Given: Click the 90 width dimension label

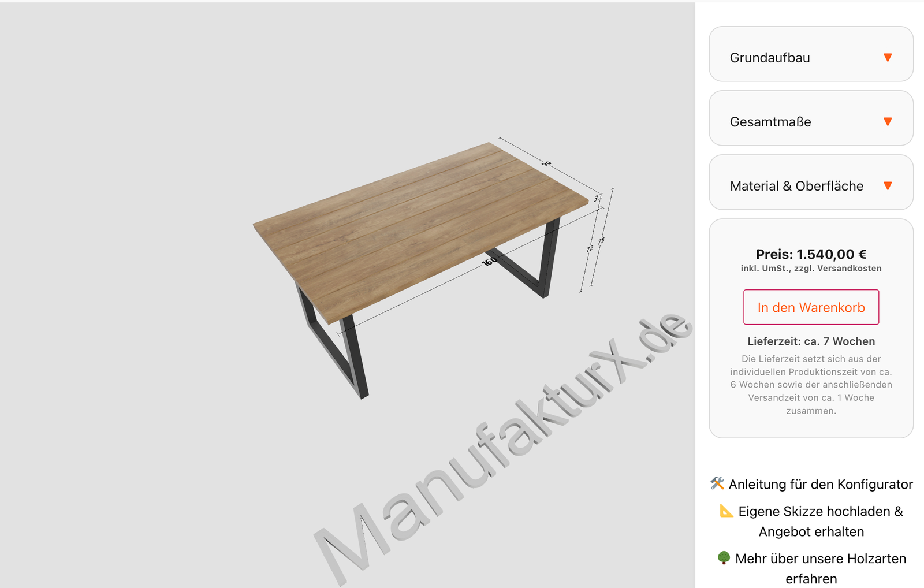Looking at the screenshot, I should tap(546, 164).
